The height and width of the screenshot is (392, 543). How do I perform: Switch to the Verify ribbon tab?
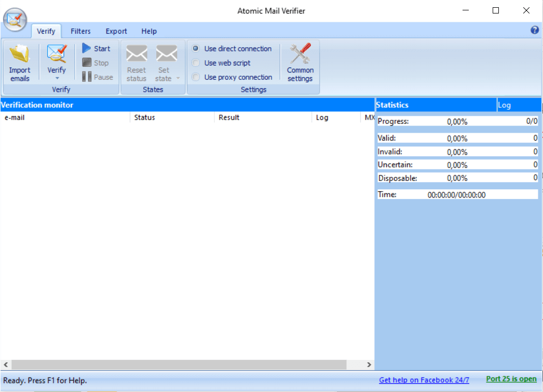[x=46, y=31]
